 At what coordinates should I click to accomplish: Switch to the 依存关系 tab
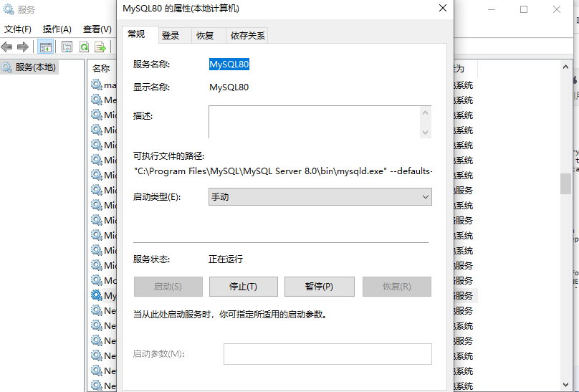248,36
